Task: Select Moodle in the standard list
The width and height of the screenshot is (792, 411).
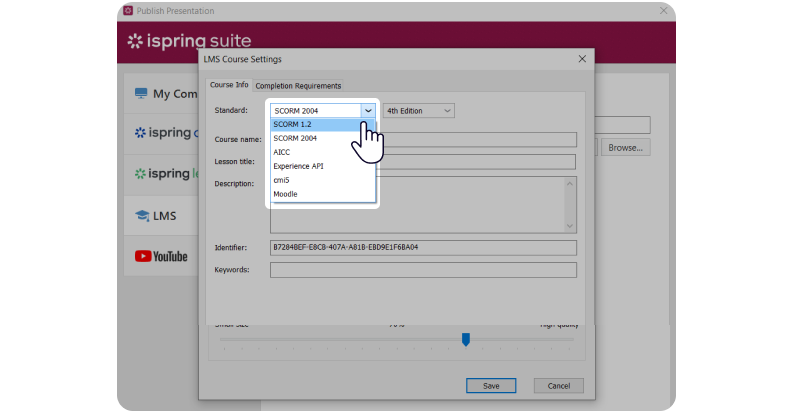Action: pos(322,194)
